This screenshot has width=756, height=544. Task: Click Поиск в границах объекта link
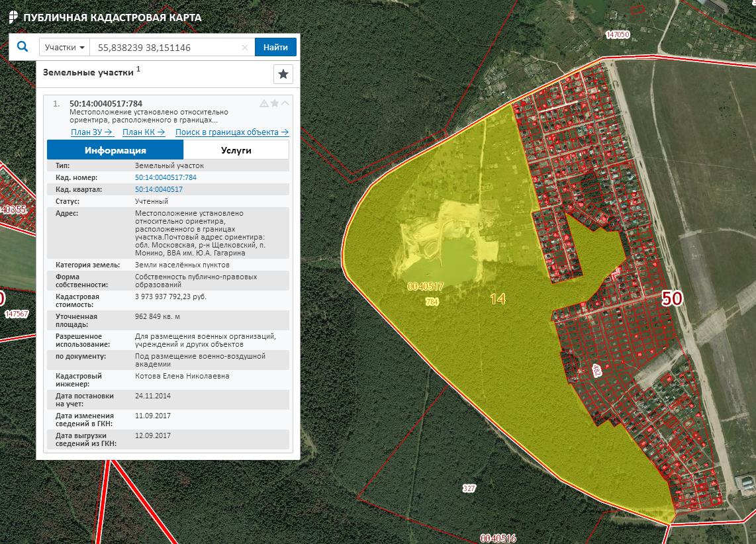pos(232,132)
